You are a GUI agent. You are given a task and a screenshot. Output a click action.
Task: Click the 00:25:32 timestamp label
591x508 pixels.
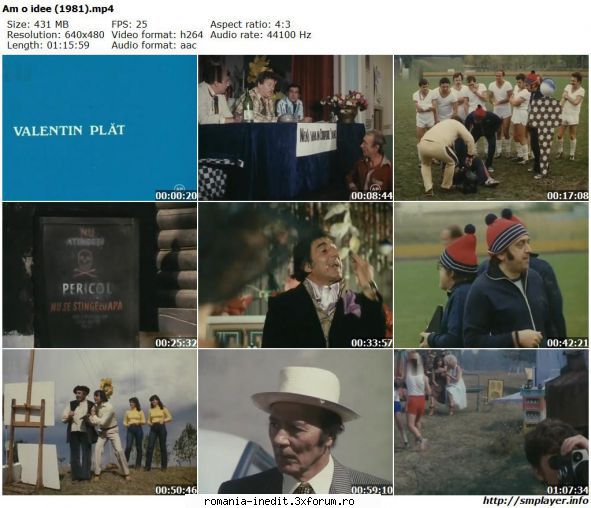[176, 343]
